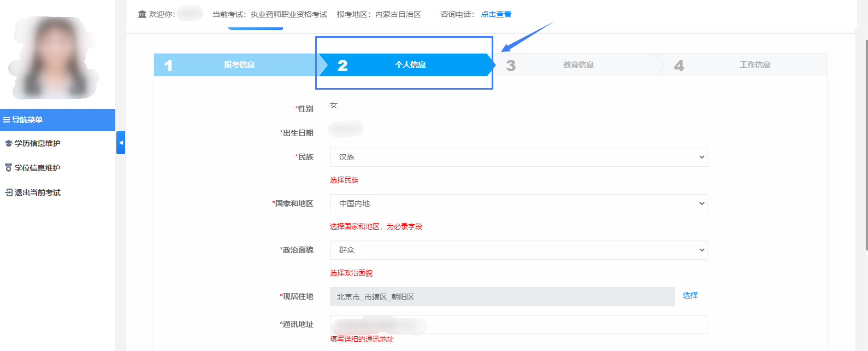Open the 政治面貌 dropdown showing 群众
Screen dimensions: 868x351
518,250
